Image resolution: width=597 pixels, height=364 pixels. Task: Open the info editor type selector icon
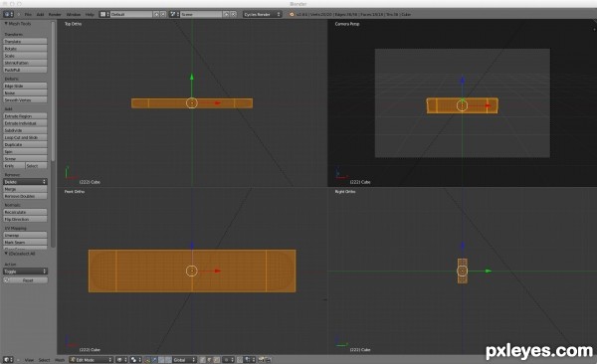pos(8,14)
